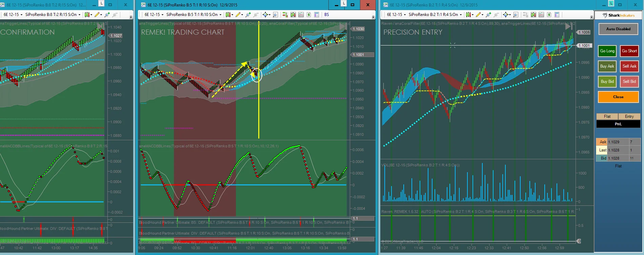
Task: Open chart Properties icon in B:5 toolbar
Action: [x=317, y=15]
